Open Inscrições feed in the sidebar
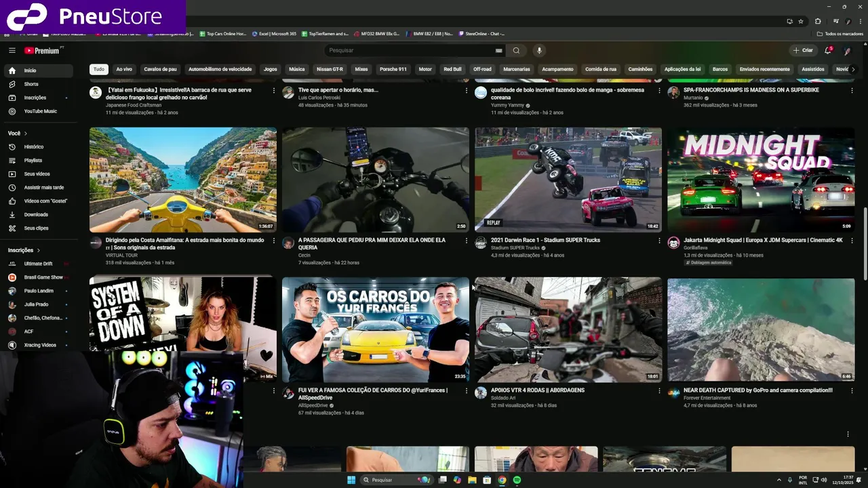The image size is (868, 488). 38,98
